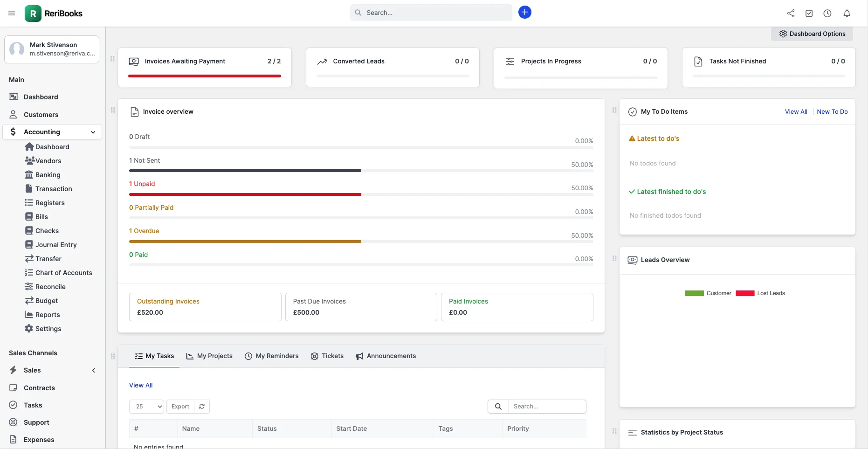The height and width of the screenshot is (449, 868).
Task: Click the Transfer arrows icon
Action: pyautogui.click(x=29, y=259)
